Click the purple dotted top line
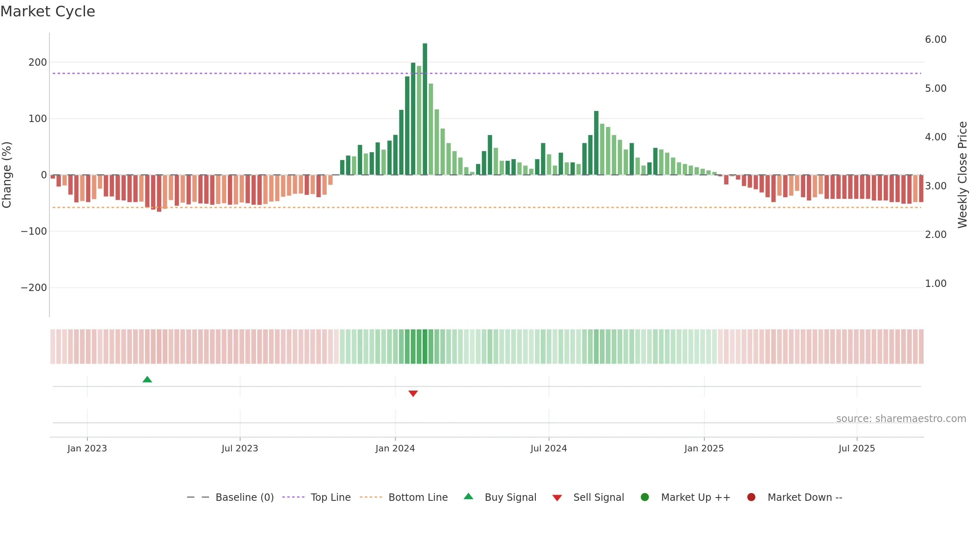The image size is (980, 551). (x=487, y=73)
